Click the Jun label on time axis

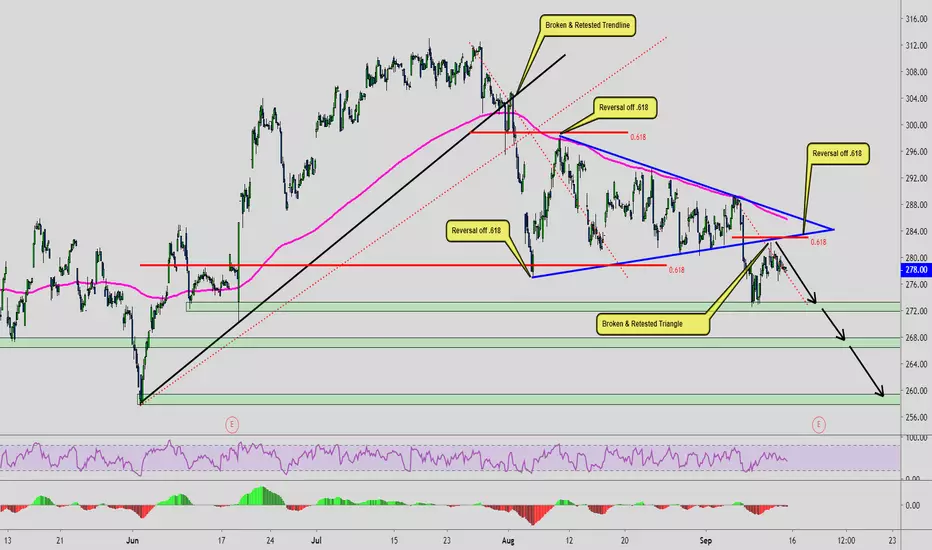132,540
